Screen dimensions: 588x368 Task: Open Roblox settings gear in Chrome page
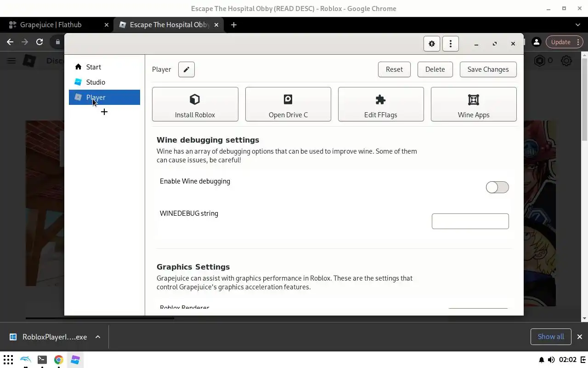pyautogui.click(x=566, y=61)
